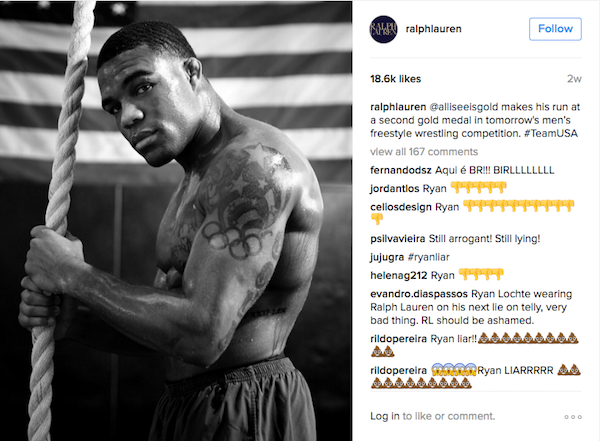Go to psilvavieira's profile
Viewport: 600px width, 441px height.
coord(398,238)
